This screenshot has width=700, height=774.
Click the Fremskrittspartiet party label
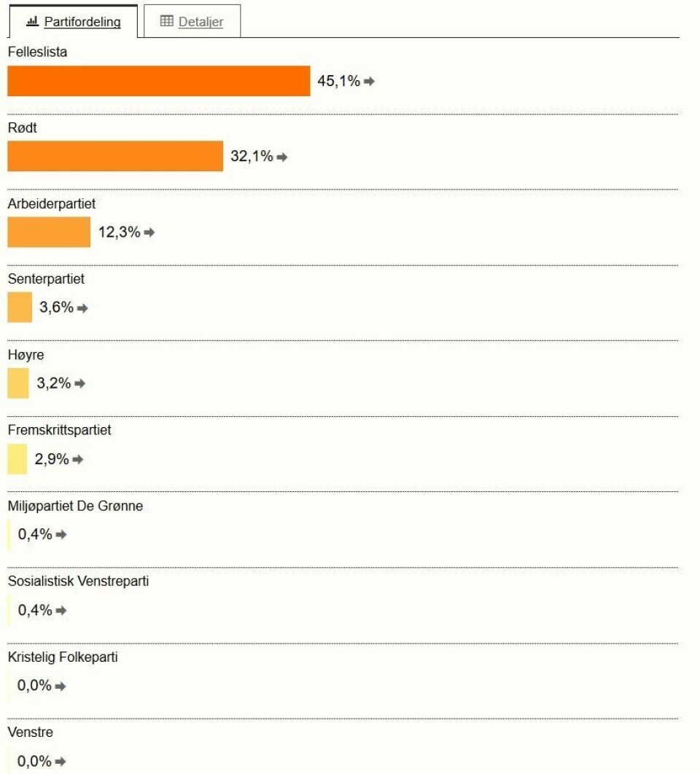[60, 430]
